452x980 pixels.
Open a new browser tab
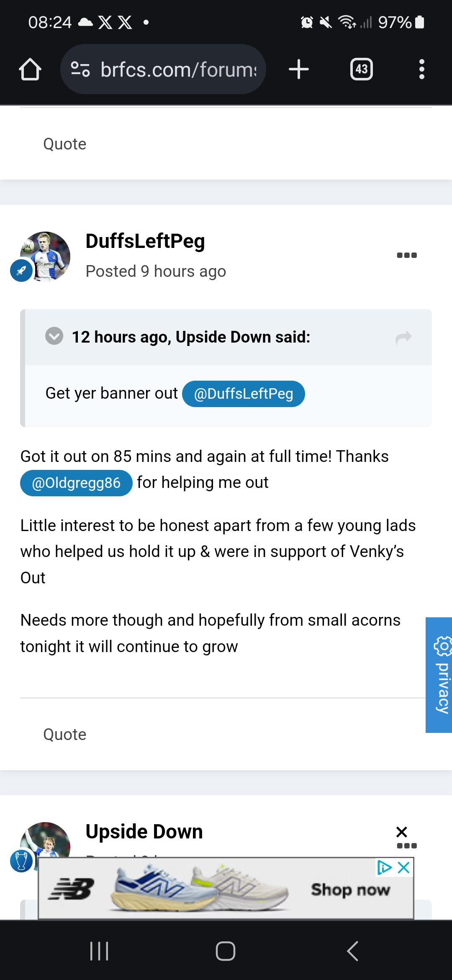(x=299, y=69)
